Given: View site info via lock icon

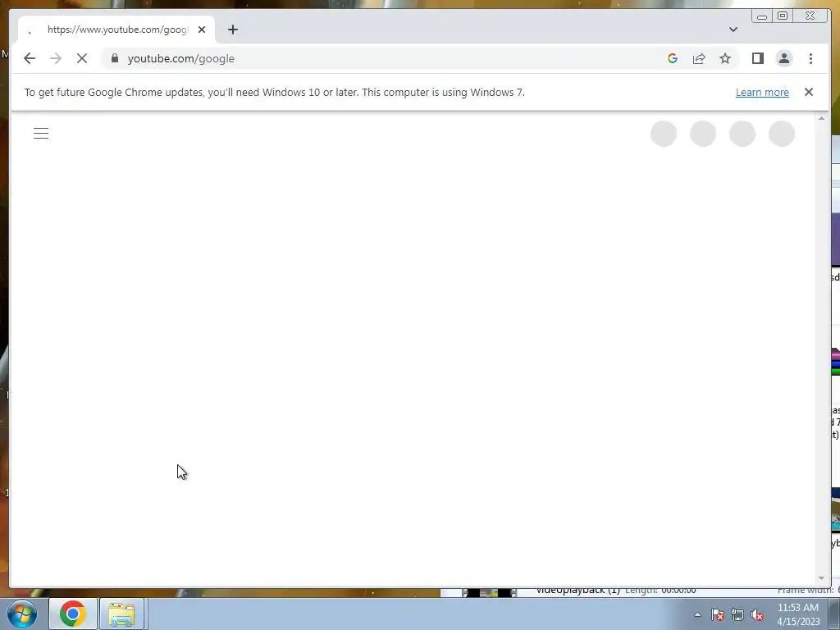Looking at the screenshot, I should tap(115, 58).
